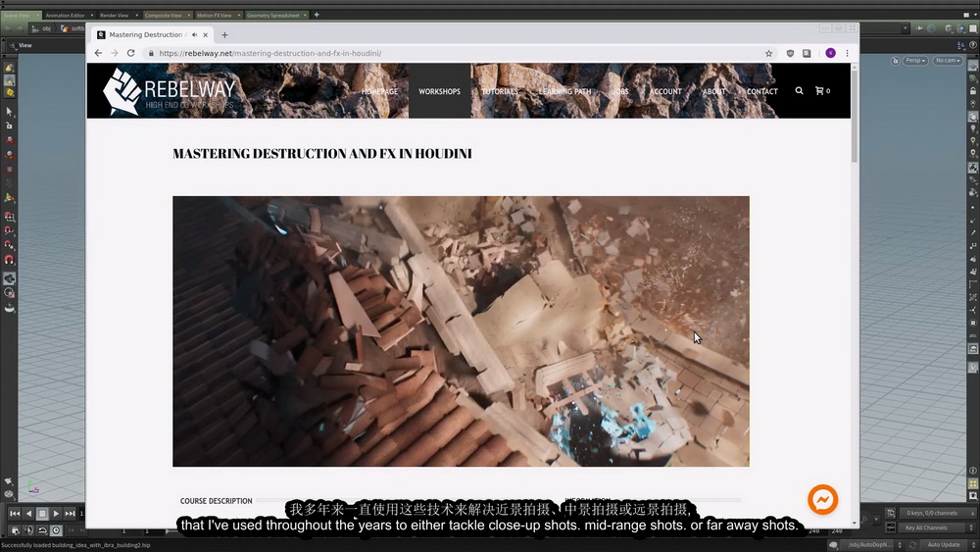Go back in the browser

point(98,53)
